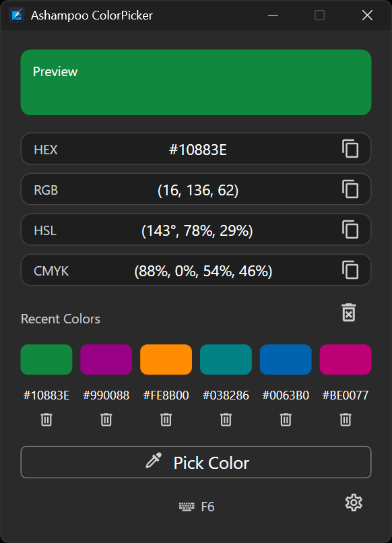
Task: Clear all recent colors
Action: coord(349,313)
